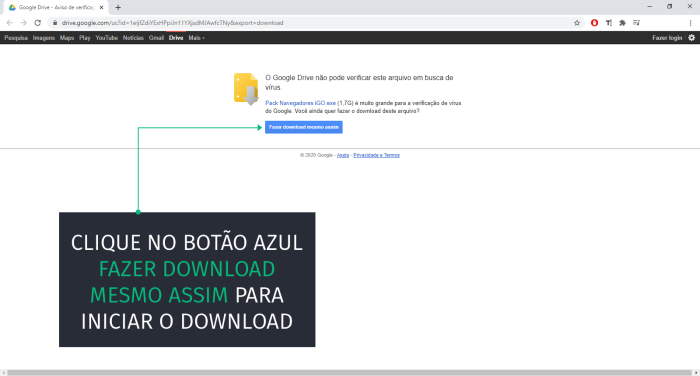The image size is (700, 376).
Task: Open YouTube in the Google bar
Action: 107,38
